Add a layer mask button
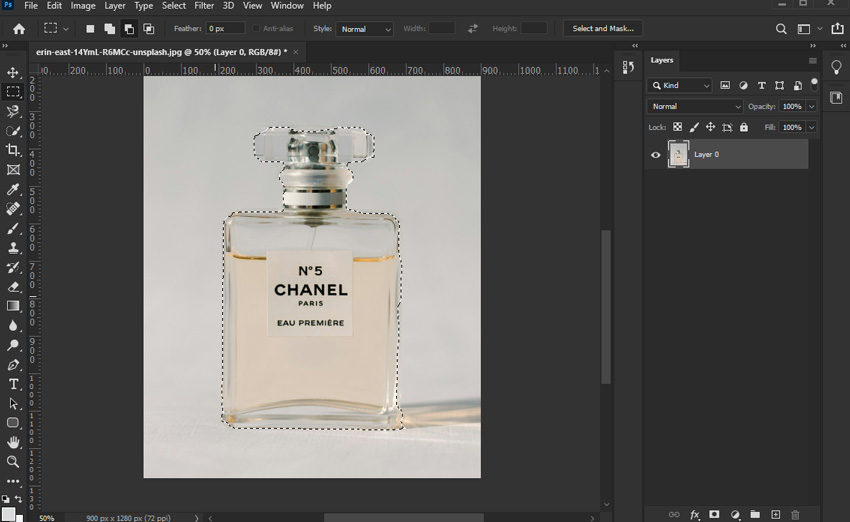Screen dimensions: 850x522 [x=714, y=514]
